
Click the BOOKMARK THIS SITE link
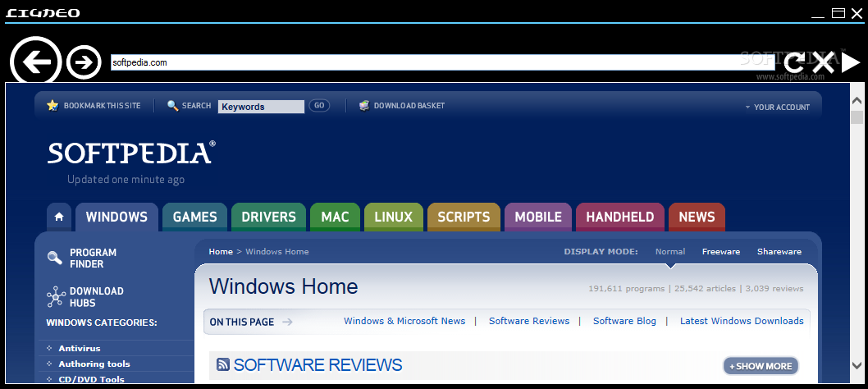(102, 105)
